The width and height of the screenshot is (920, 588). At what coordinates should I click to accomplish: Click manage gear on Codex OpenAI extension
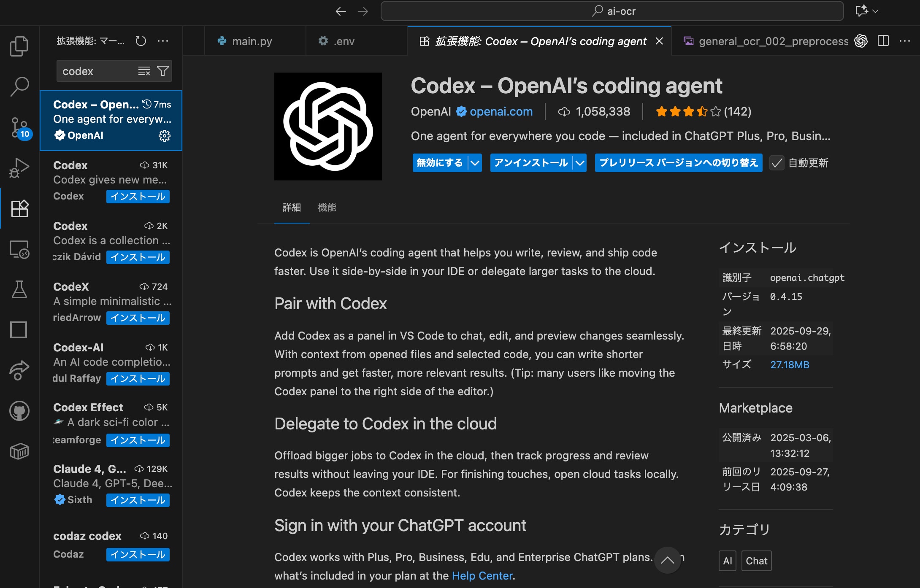164,135
